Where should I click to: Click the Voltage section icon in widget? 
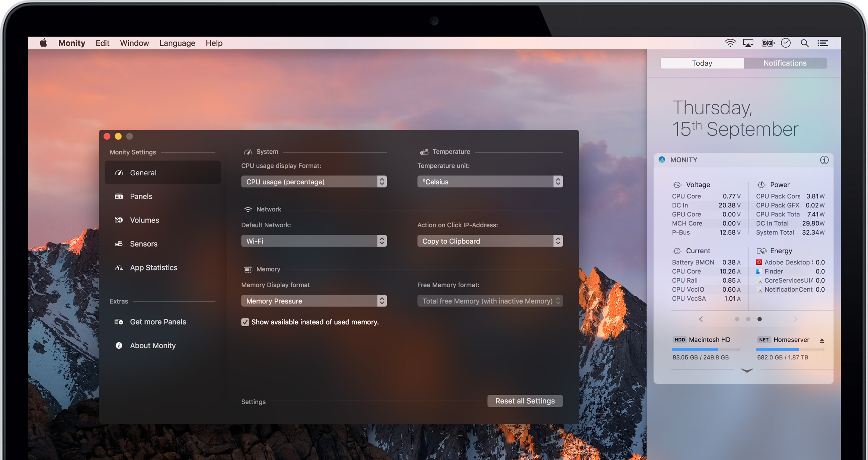[677, 185]
